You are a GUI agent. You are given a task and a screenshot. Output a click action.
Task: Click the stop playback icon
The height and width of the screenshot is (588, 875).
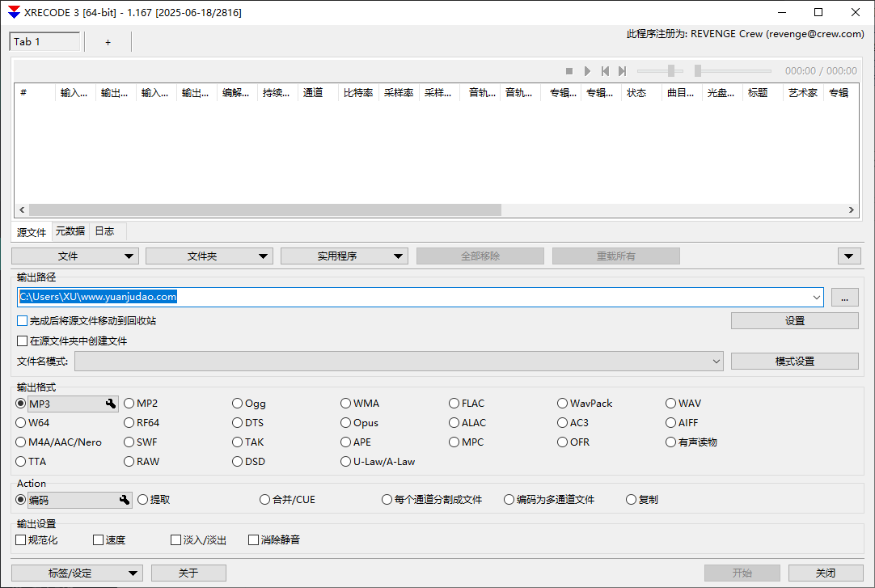coord(569,71)
